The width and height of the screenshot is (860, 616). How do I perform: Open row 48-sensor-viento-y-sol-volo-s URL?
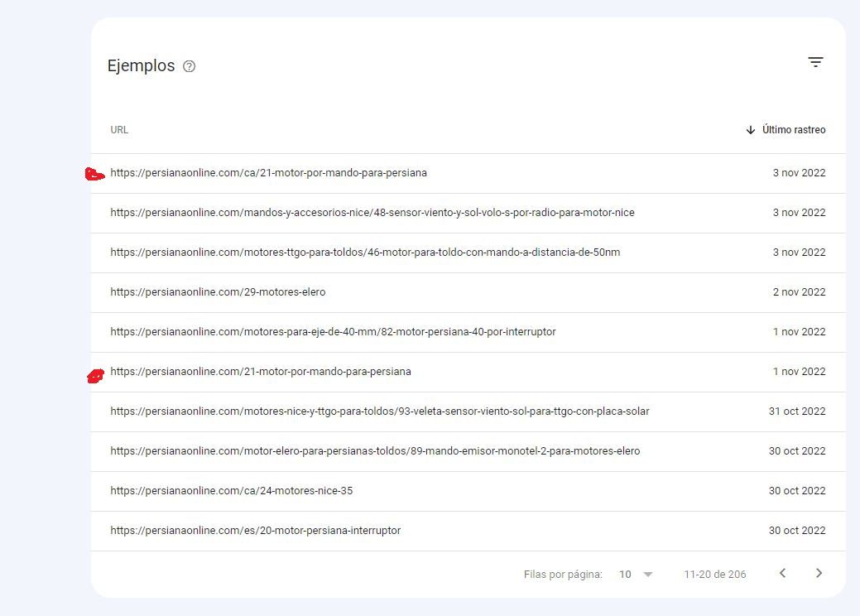tap(468, 213)
